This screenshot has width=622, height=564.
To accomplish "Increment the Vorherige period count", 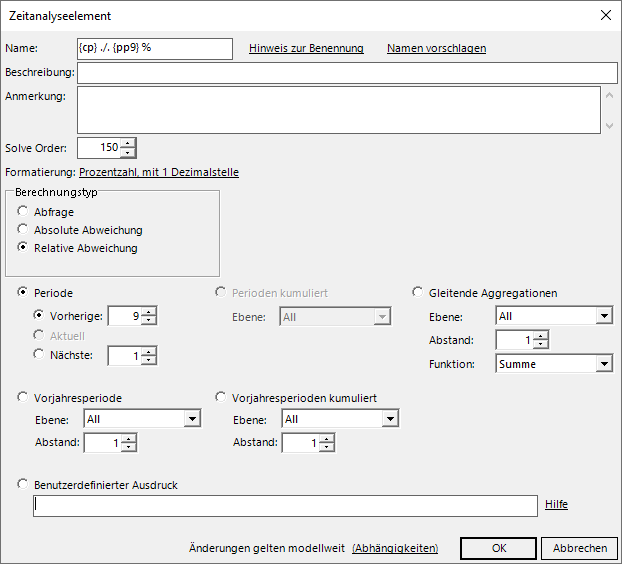I will (x=149, y=312).
